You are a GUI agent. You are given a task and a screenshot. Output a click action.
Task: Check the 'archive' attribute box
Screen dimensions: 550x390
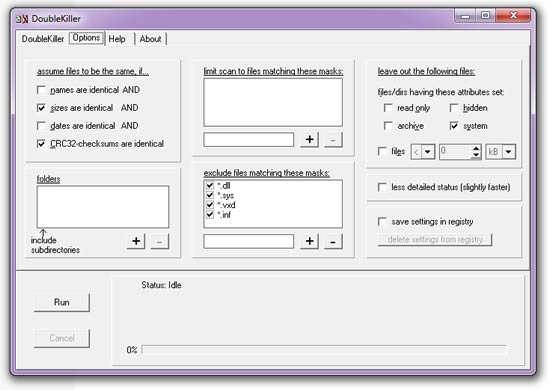point(388,126)
